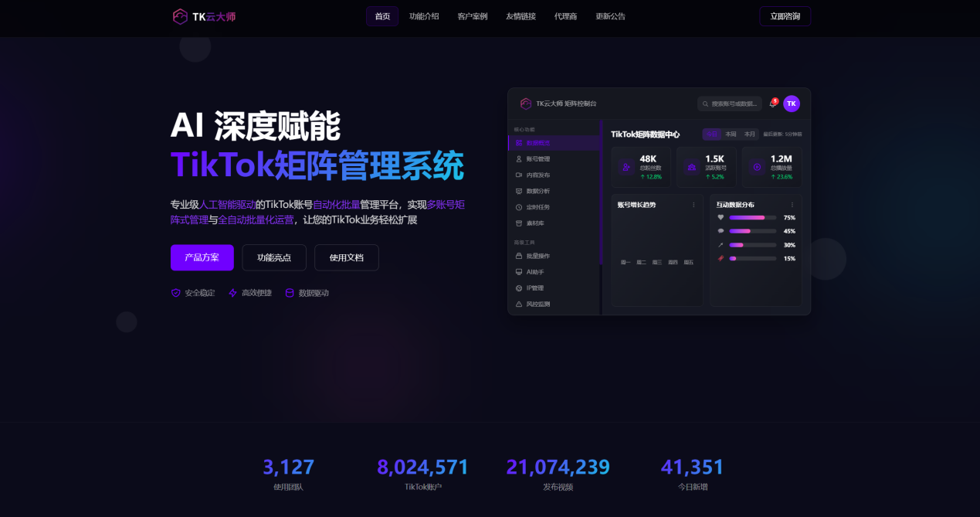Switch data view to 本月
980x517 pixels.
[749, 134]
